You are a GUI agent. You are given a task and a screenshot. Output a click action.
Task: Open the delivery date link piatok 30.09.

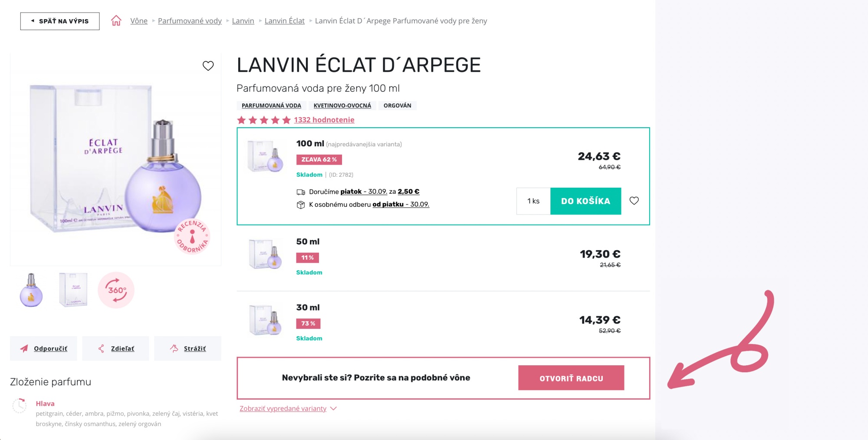(364, 192)
